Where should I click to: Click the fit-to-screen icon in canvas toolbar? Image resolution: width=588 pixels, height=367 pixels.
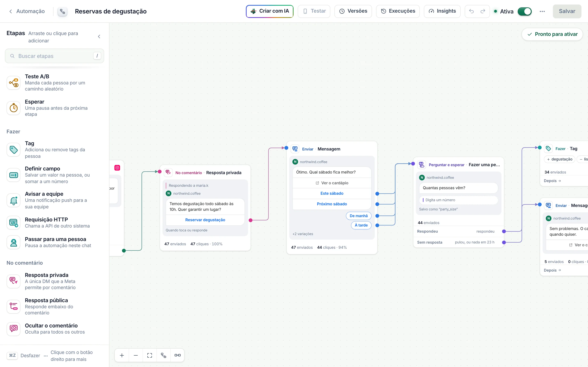tap(150, 355)
